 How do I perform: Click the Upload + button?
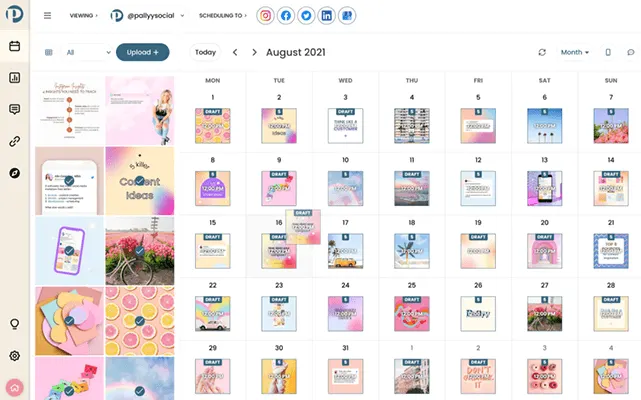pos(143,52)
